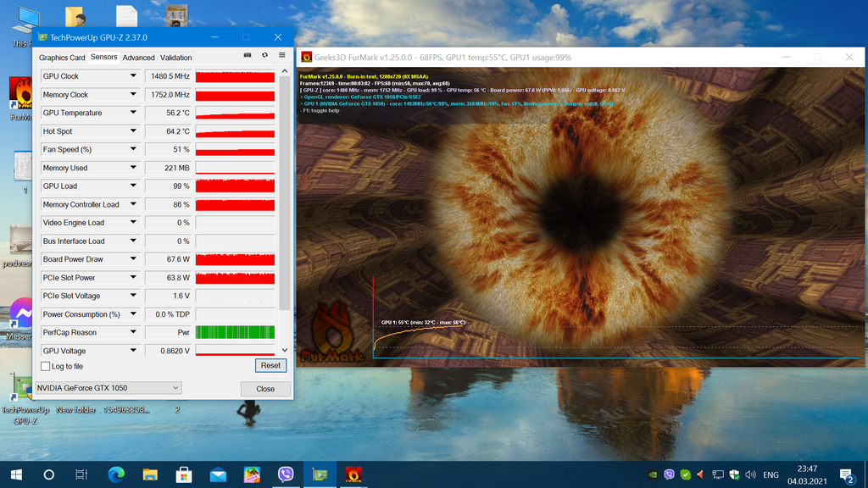Viewport: 868px width, 488px height.
Task: Click the Close button in GPU-Z
Action: 265,389
